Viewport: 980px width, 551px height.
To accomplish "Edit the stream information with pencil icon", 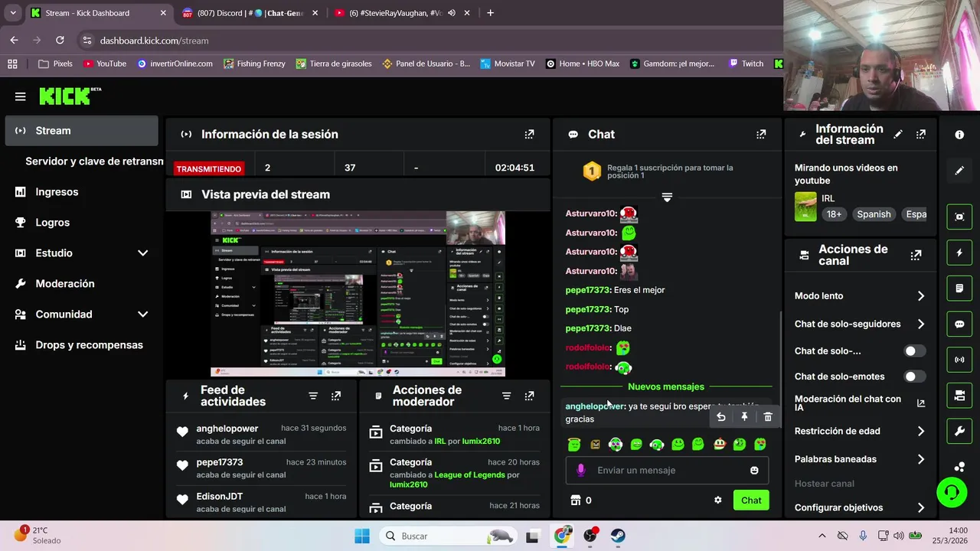I will coord(898,134).
